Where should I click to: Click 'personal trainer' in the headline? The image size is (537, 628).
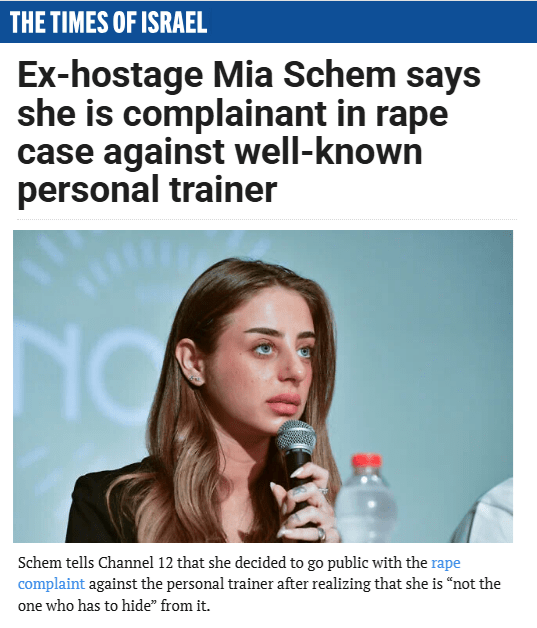(147, 189)
